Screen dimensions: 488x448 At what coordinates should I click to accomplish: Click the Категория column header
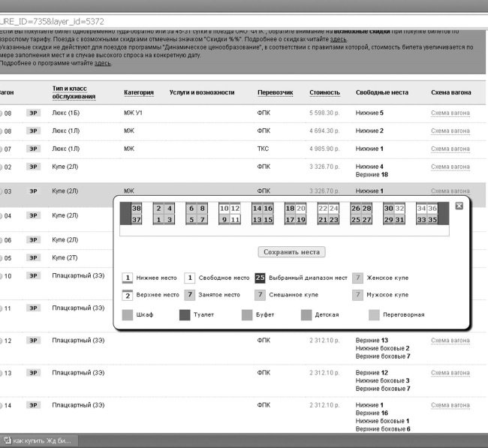(x=139, y=93)
